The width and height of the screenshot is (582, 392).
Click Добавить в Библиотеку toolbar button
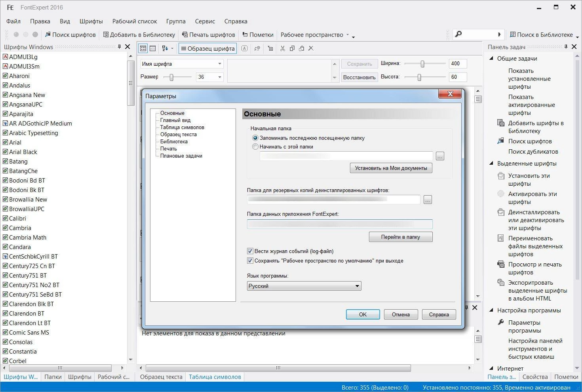click(139, 34)
